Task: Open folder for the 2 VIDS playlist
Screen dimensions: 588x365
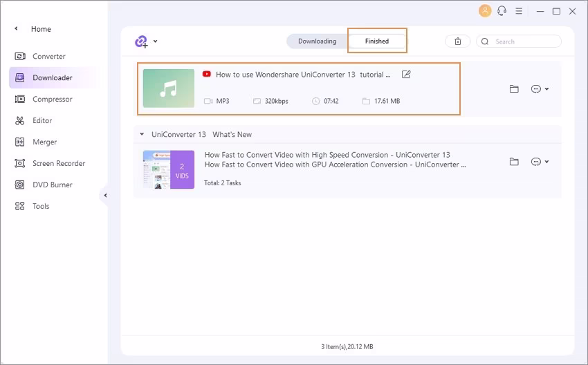Action: click(514, 162)
